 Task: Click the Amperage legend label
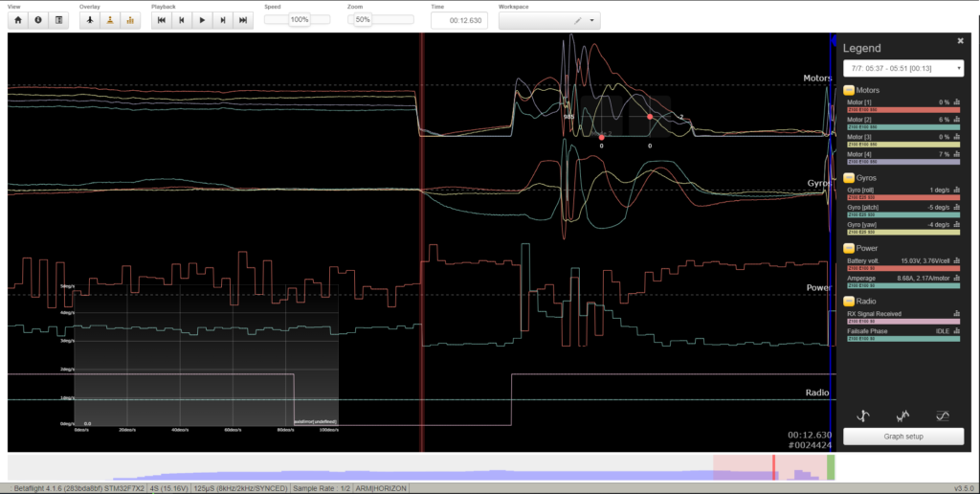(861, 279)
